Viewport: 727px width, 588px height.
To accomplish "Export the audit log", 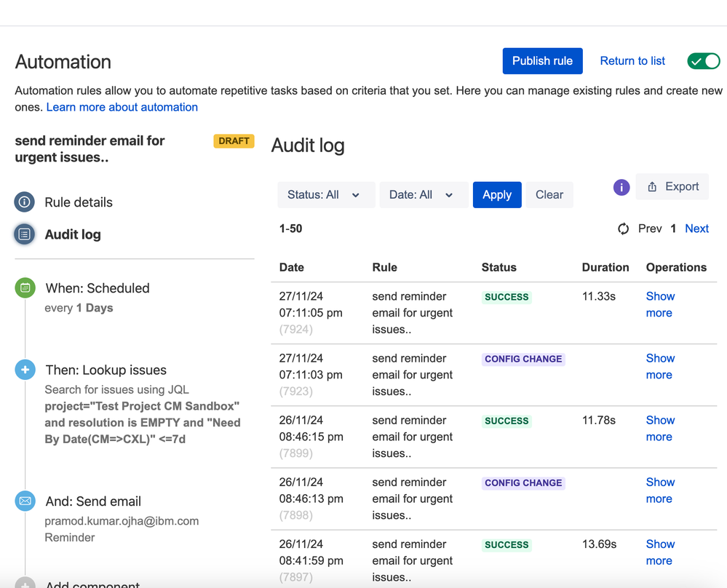I will 672,187.
